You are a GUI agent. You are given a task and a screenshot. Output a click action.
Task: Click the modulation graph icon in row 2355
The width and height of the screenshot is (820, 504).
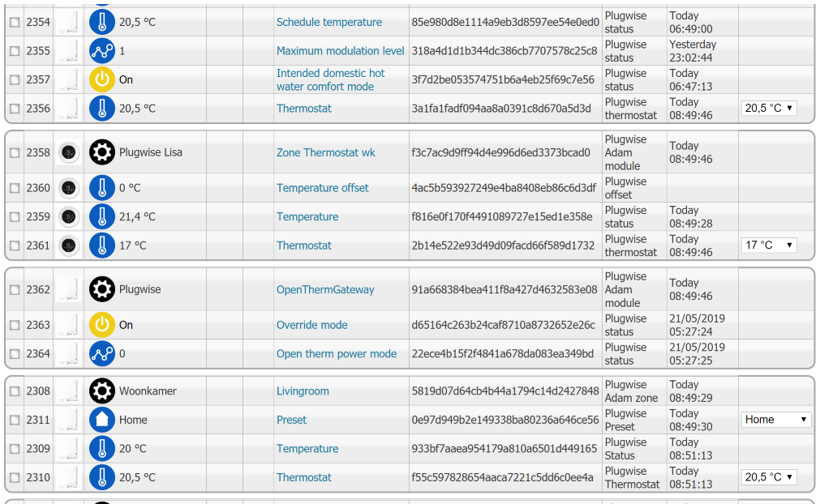pyautogui.click(x=102, y=51)
